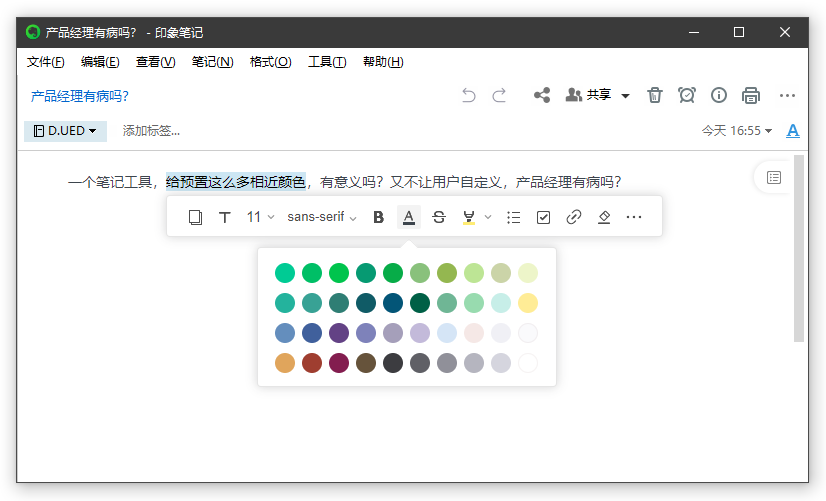This screenshot has width=826, height=501.
Task: Open the sans-serif font dropdown
Action: point(322,217)
